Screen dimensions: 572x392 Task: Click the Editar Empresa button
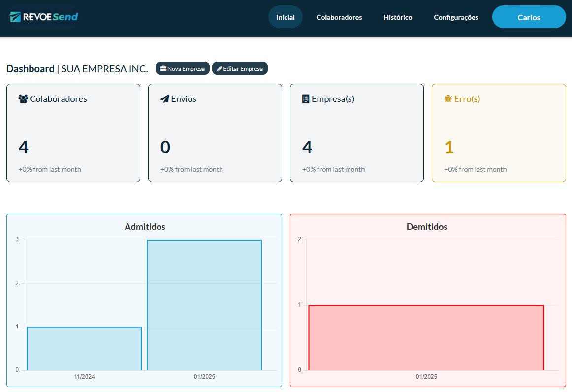pyautogui.click(x=240, y=68)
